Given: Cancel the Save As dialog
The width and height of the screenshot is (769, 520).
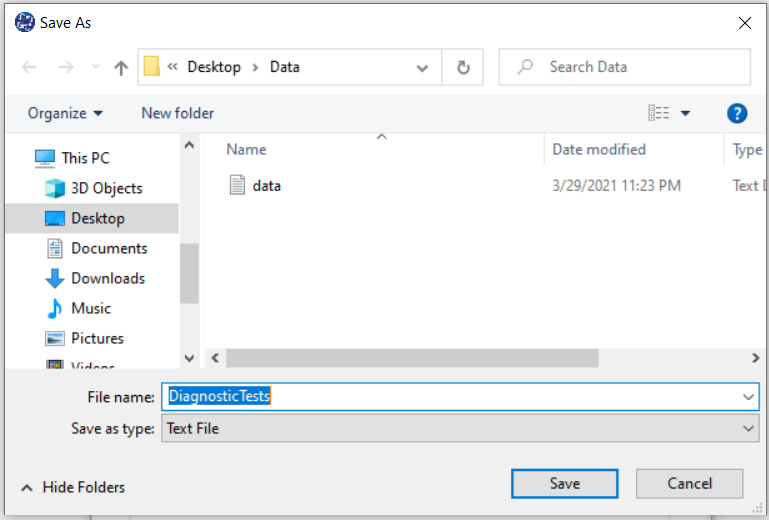Looking at the screenshot, I should coord(689,484).
